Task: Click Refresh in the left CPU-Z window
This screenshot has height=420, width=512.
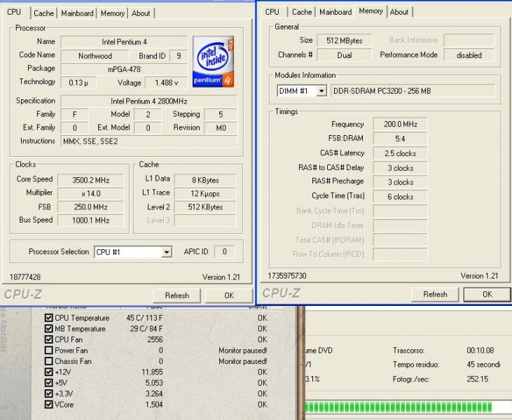Action: 177,295
